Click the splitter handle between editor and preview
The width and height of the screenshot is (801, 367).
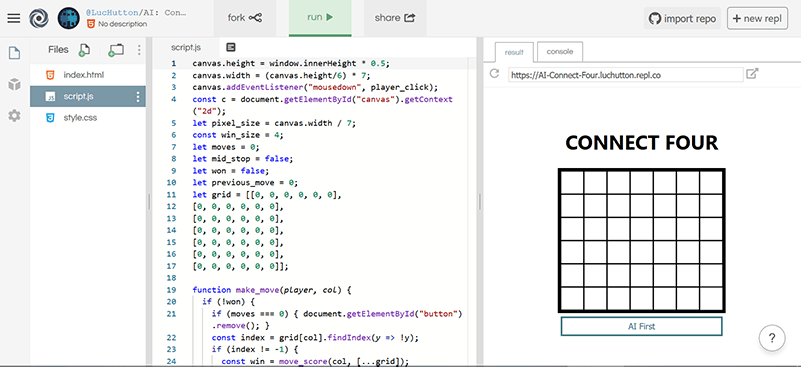[x=480, y=201]
